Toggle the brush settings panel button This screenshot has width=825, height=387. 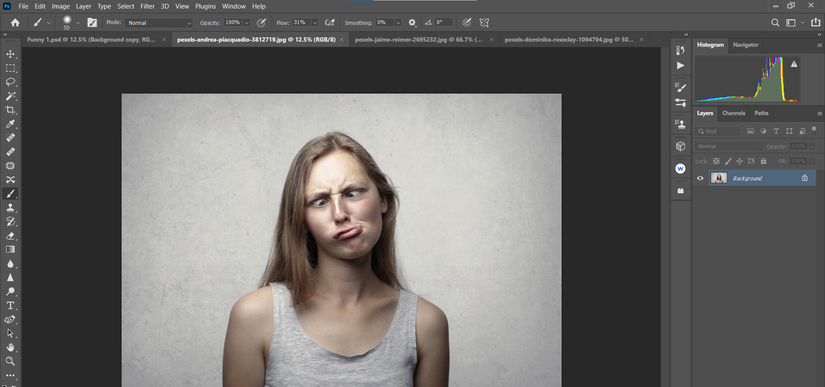tap(92, 23)
